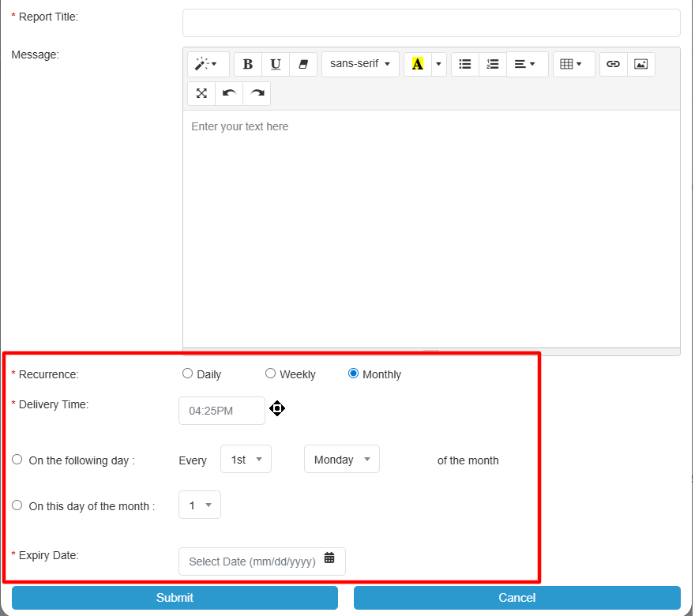
Task: Insert a hyperlink using link icon
Action: pos(614,65)
